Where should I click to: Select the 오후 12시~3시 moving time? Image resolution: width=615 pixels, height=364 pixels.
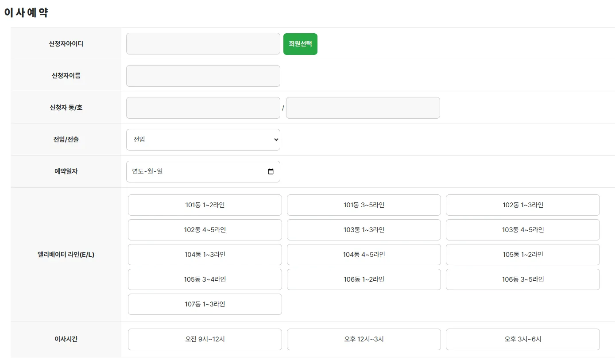coord(364,339)
